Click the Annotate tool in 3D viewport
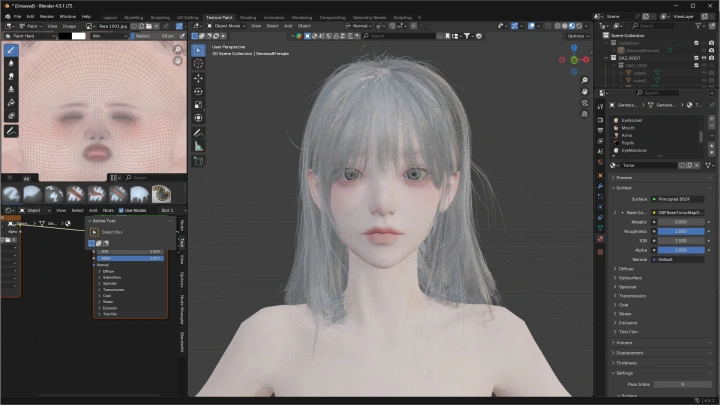 [198, 132]
